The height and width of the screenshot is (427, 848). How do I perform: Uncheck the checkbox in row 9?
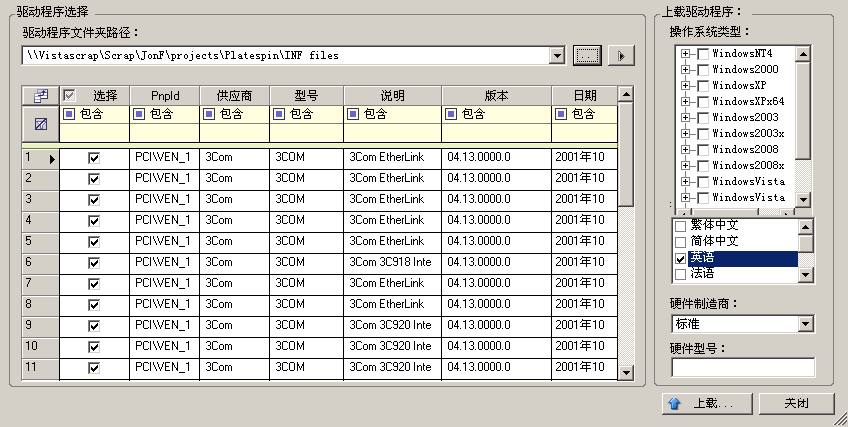pyautogui.click(x=94, y=326)
